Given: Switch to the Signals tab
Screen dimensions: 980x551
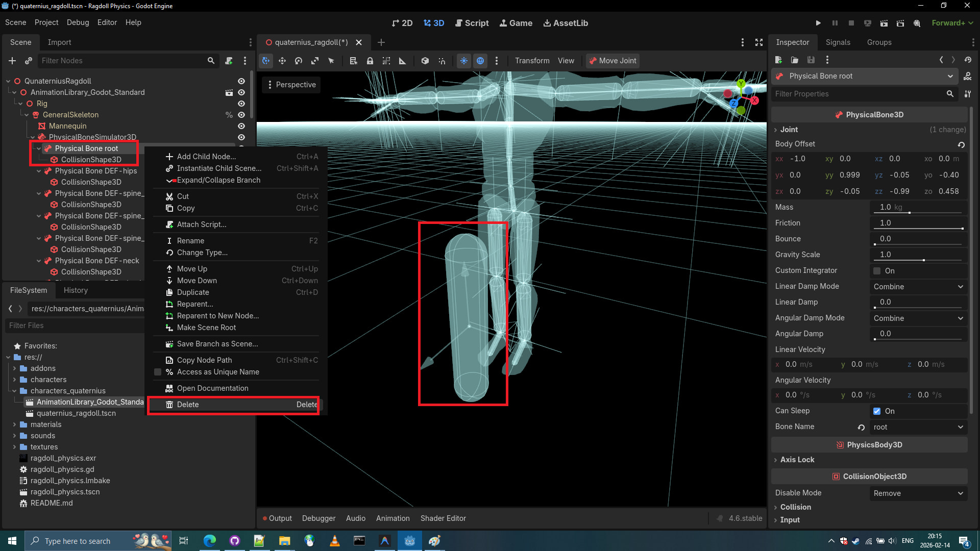Looking at the screenshot, I should point(838,42).
